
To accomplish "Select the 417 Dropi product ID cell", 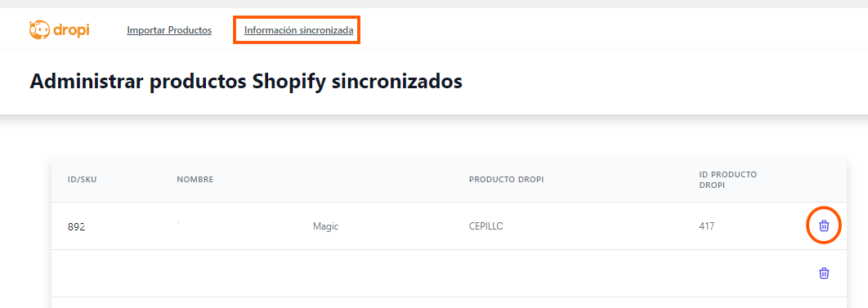I will 706,226.
